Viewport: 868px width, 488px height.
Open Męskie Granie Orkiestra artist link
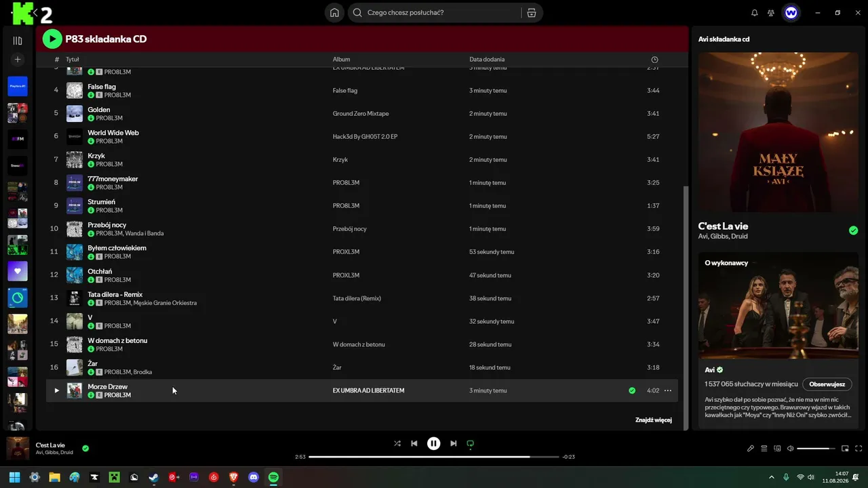pos(165,303)
